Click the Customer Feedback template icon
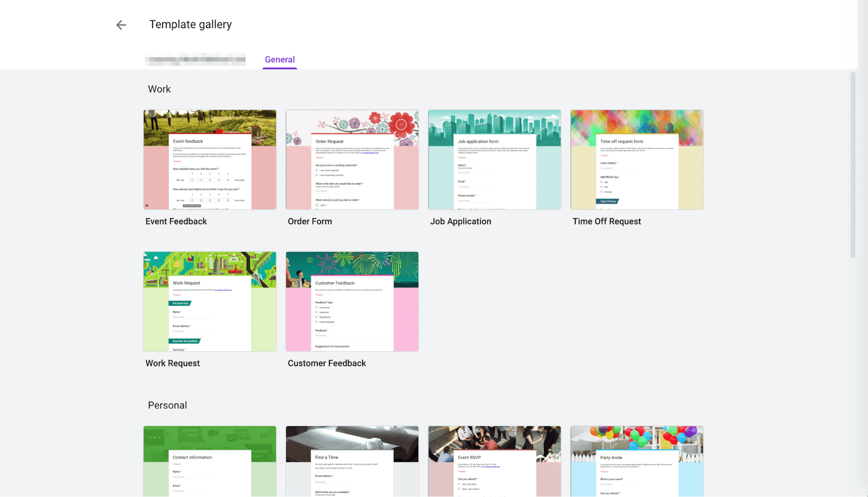This screenshot has width=868, height=497. point(352,302)
